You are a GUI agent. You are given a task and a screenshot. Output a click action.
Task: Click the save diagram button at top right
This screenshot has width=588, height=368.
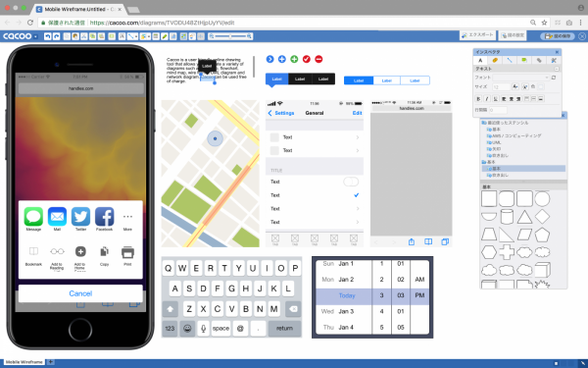pos(558,36)
